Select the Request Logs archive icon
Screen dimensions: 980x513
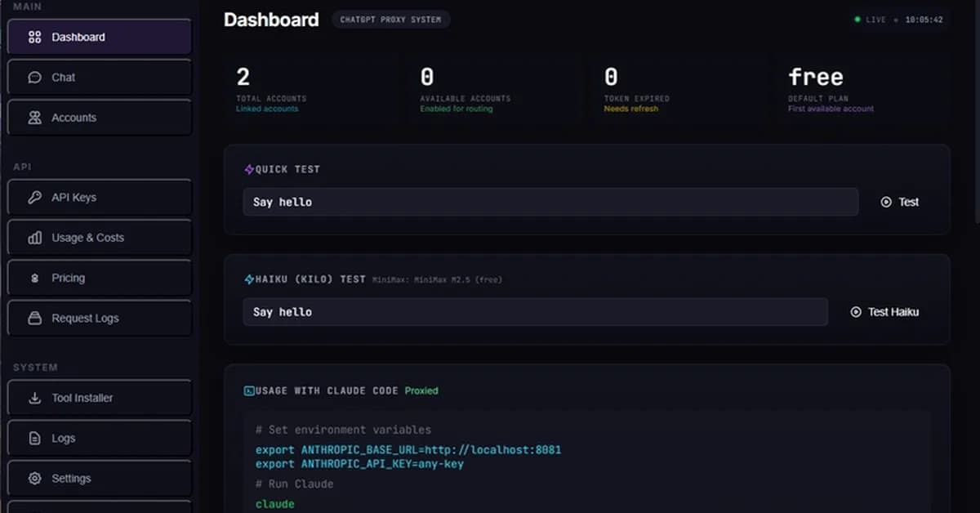(x=33, y=318)
